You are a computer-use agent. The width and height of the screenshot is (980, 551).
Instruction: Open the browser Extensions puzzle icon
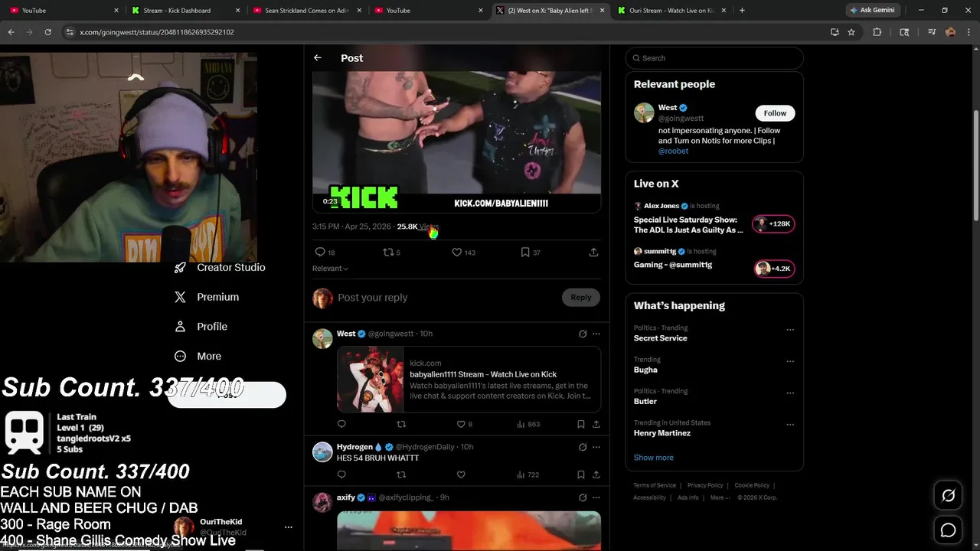(877, 32)
